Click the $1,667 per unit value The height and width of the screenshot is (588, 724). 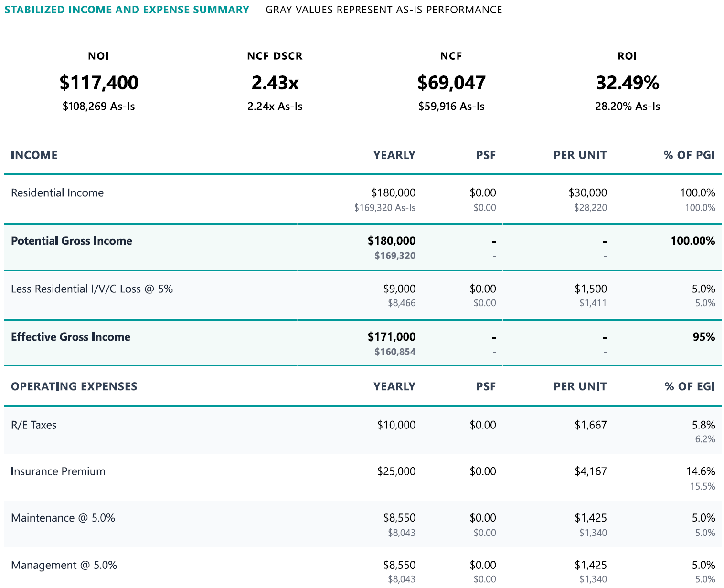[x=591, y=425]
